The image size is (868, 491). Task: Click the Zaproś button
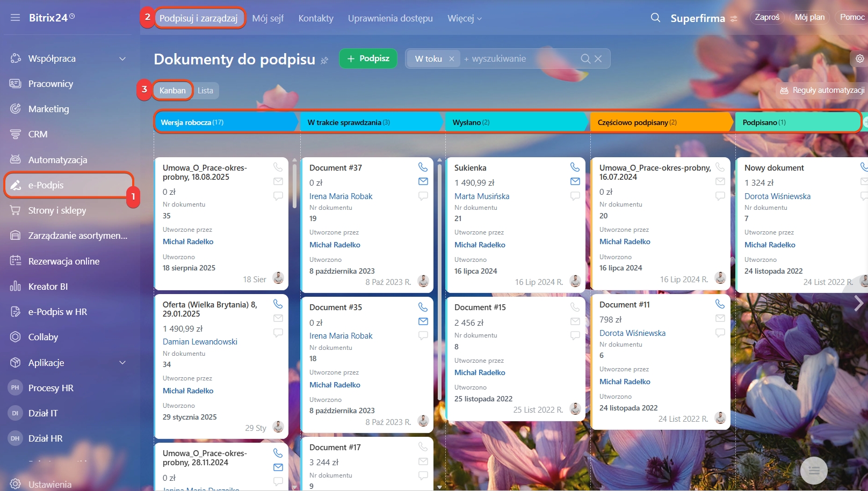767,17
